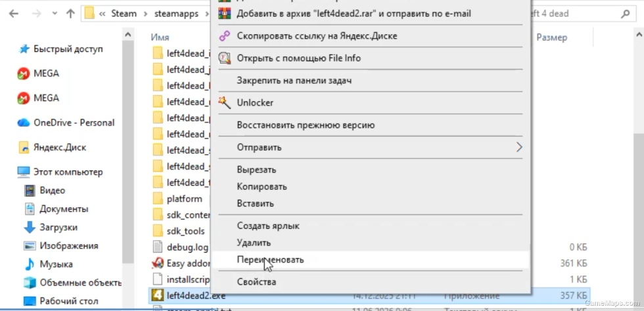Open the first MEGA sidebar entry icon
The image size is (644, 311).
pos(24,74)
